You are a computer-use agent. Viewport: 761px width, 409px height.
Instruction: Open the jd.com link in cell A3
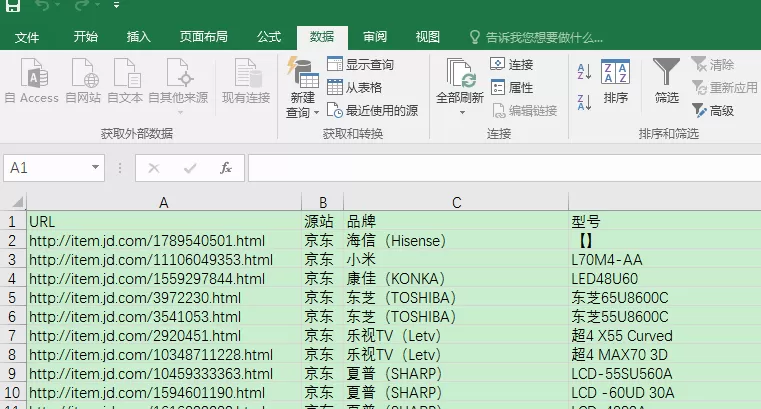click(151, 260)
